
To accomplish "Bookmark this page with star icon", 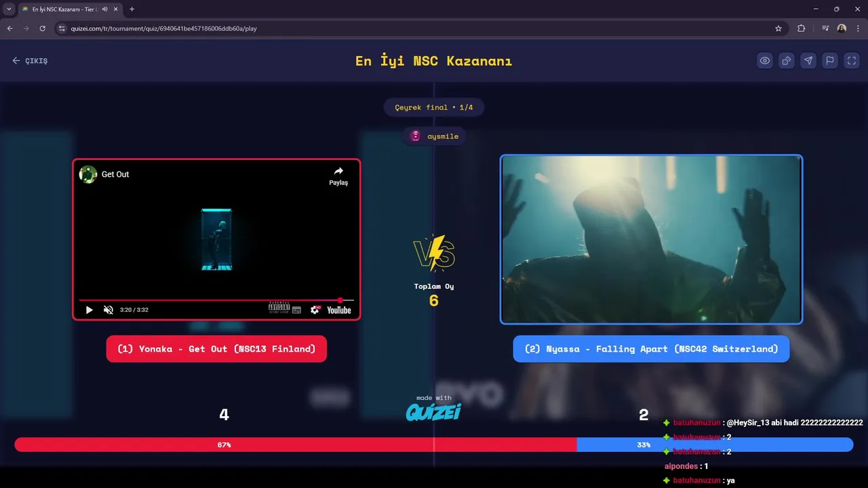I will [778, 28].
